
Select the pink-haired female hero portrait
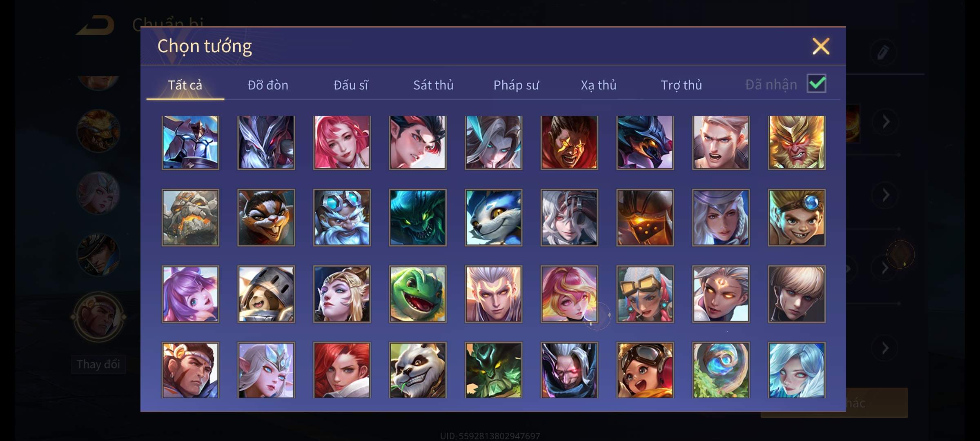[342, 142]
